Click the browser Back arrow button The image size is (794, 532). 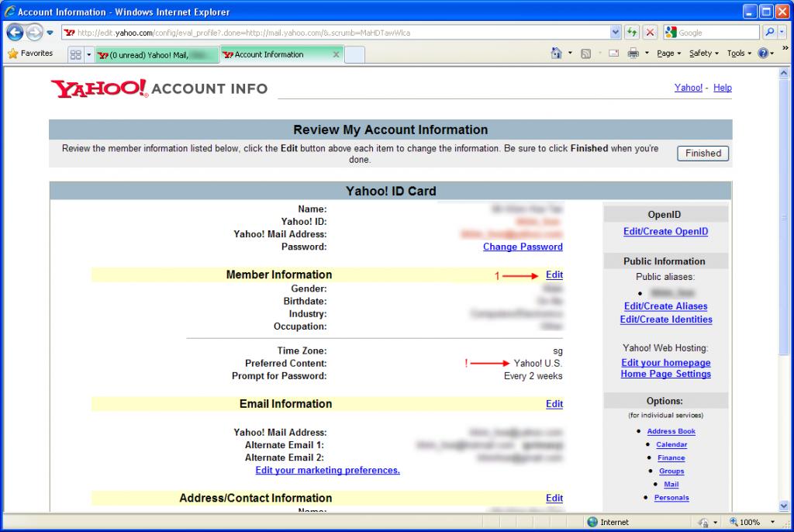(x=16, y=33)
